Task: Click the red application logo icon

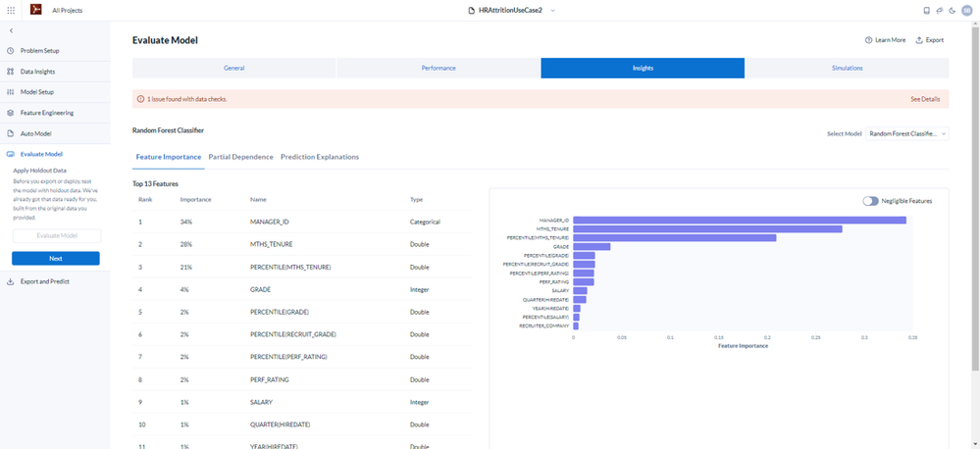Action: pos(35,10)
